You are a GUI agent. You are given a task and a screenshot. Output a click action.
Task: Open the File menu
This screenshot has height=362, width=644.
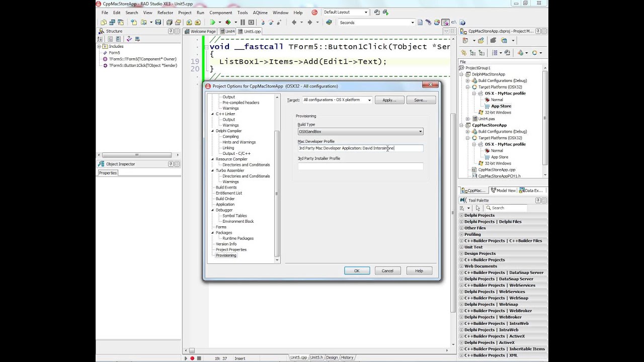105,13
